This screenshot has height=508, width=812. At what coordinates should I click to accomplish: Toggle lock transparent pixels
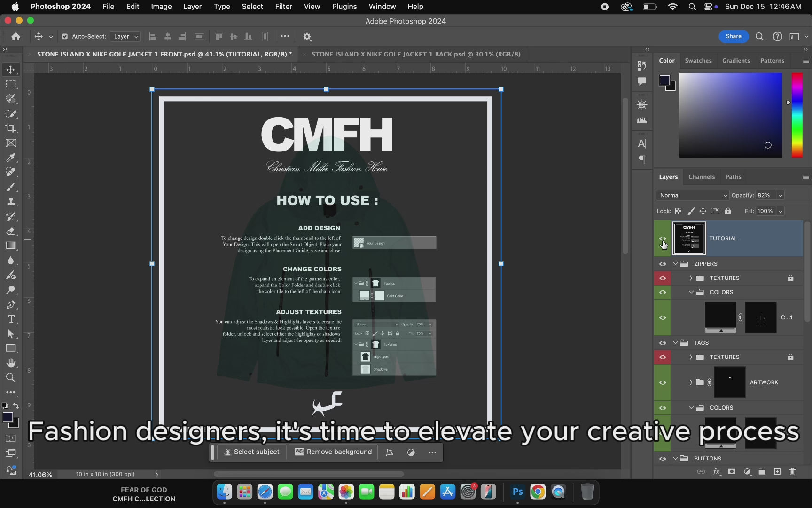[678, 211]
